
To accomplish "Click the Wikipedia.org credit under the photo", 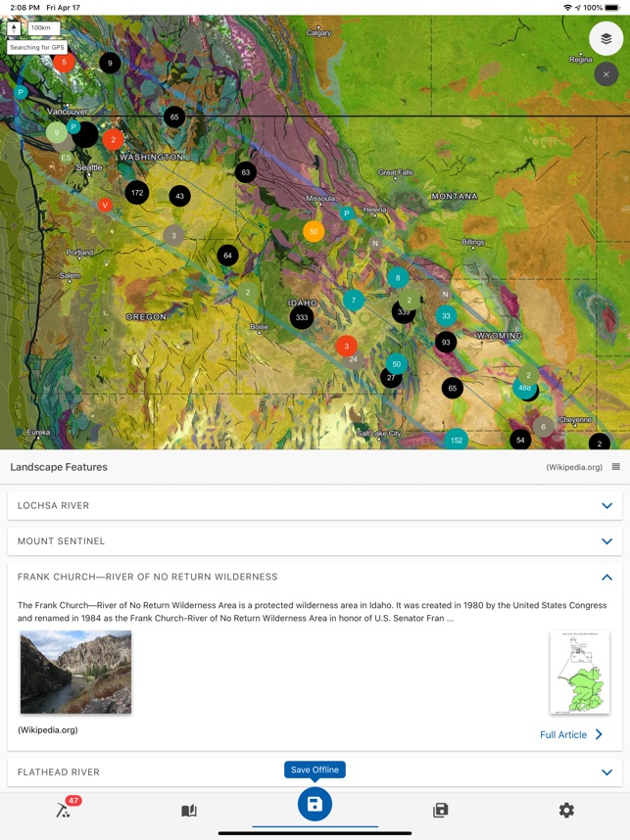I will pyautogui.click(x=48, y=729).
